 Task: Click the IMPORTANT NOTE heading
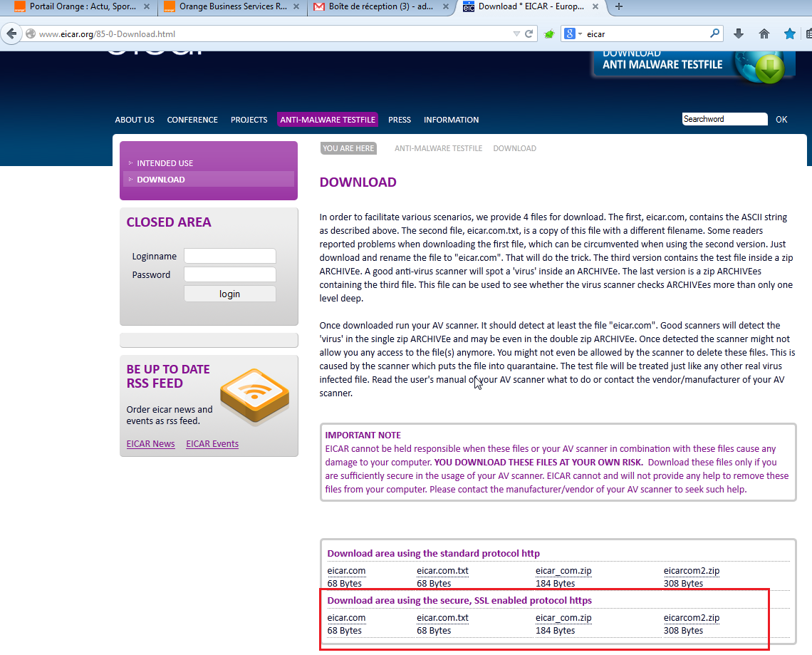363,435
